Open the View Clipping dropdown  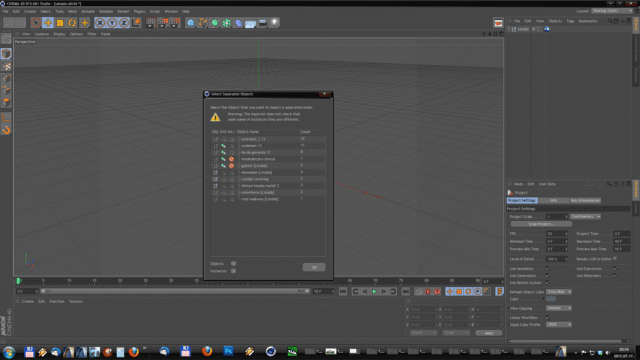point(559,308)
